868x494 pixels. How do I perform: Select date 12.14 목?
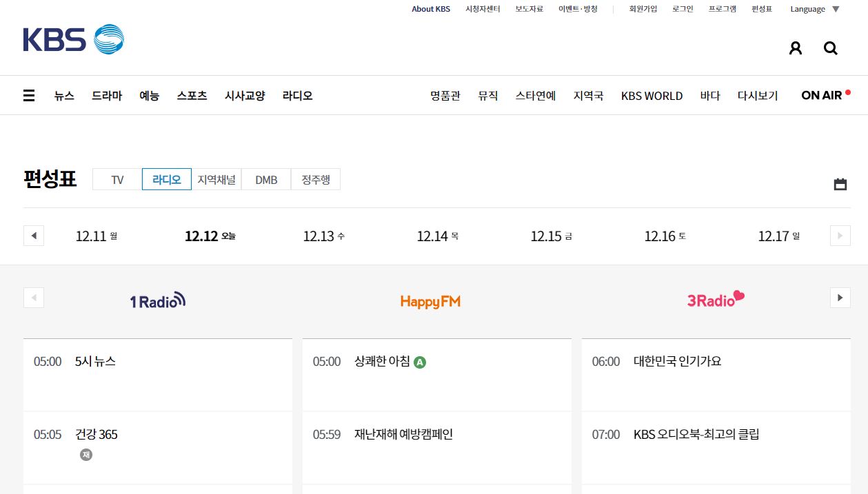pos(438,236)
